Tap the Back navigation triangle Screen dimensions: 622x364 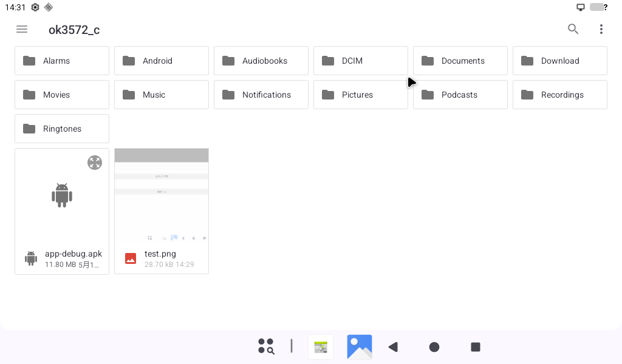[x=393, y=347]
